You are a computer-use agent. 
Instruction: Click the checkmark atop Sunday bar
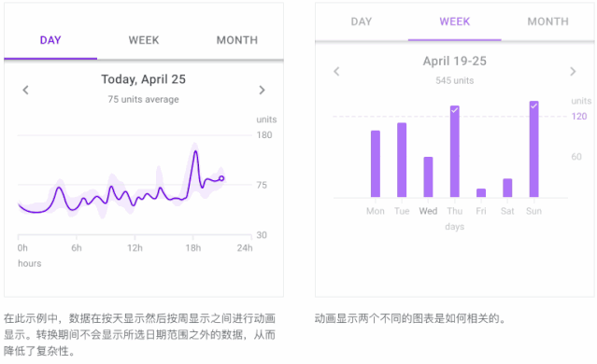coord(533,105)
